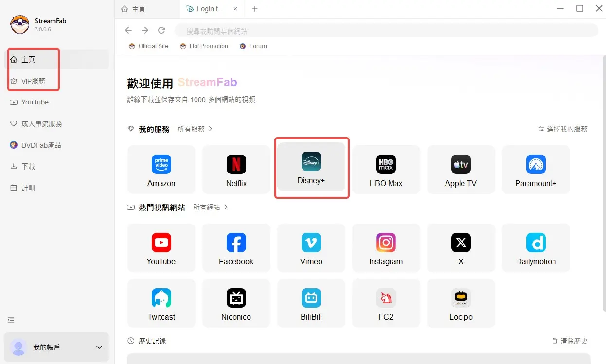Image resolution: width=606 pixels, height=364 pixels.
Task: Expand the 我的帳戶 account dropdown
Action: point(56,347)
